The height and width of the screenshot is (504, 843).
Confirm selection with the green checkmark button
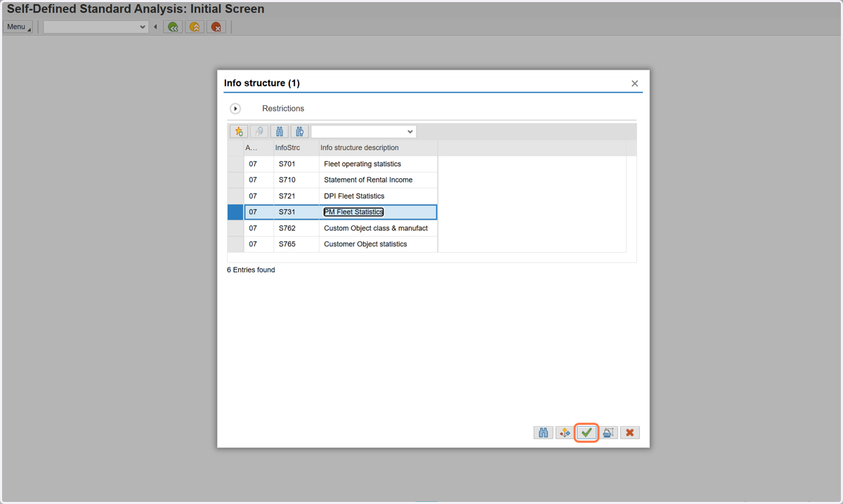pos(587,432)
